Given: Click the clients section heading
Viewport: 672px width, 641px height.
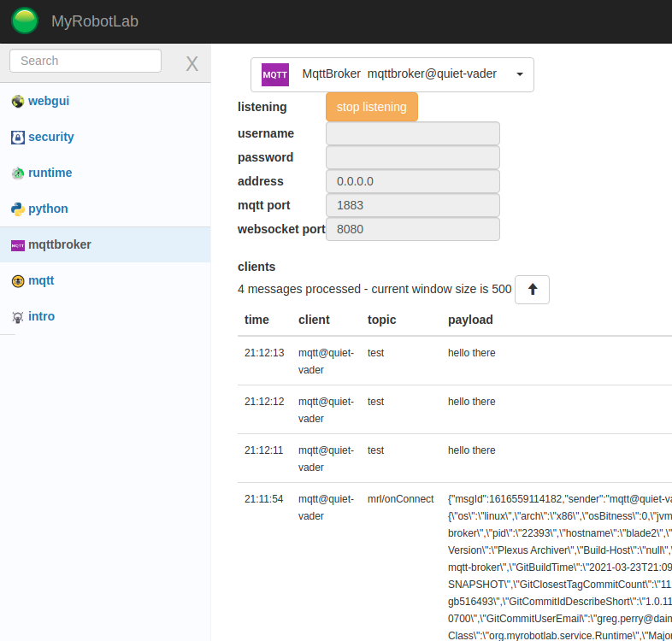Looking at the screenshot, I should click(x=256, y=267).
